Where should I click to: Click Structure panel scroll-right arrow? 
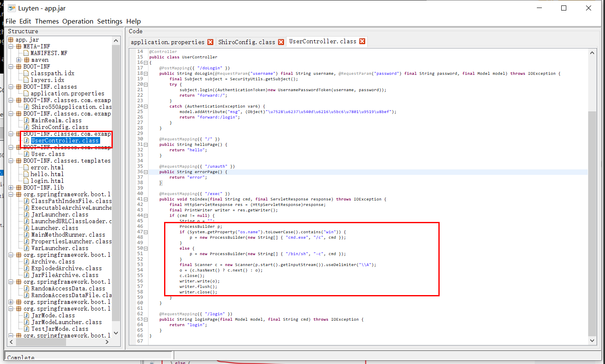(107, 342)
